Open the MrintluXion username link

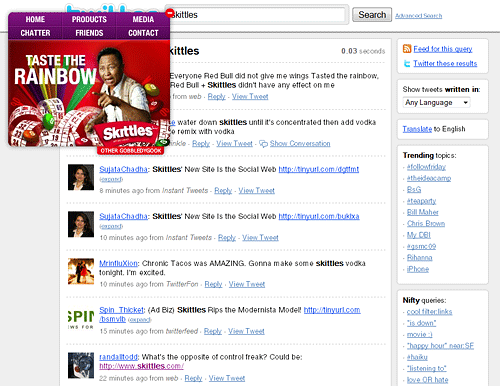click(118, 263)
